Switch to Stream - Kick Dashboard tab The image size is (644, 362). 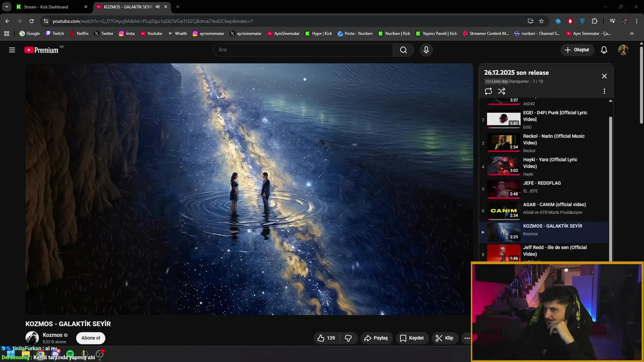(x=51, y=7)
